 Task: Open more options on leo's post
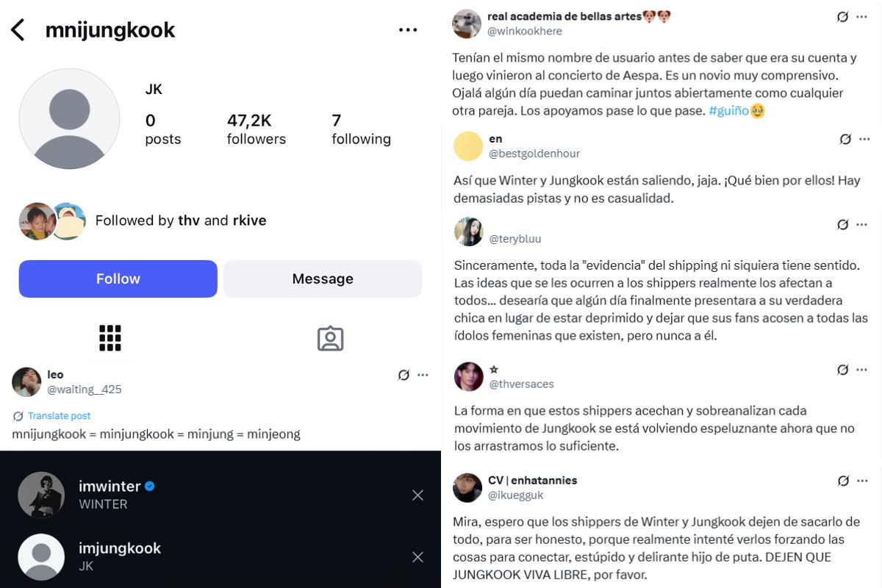[x=423, y=375]
